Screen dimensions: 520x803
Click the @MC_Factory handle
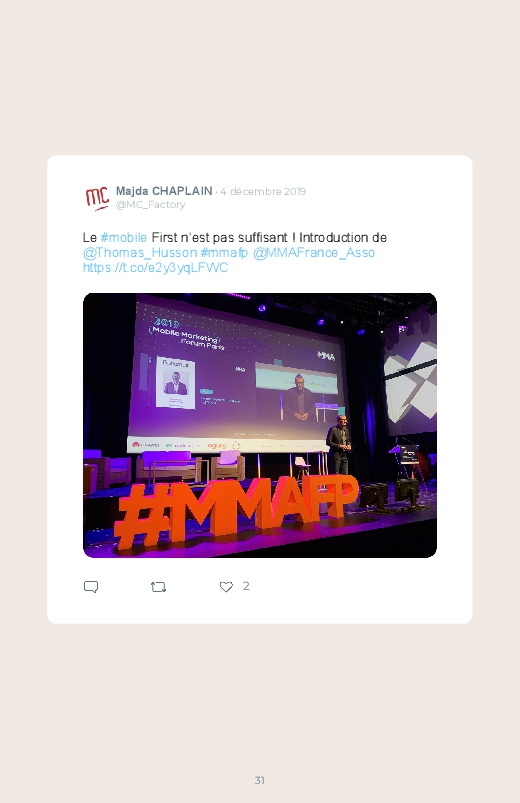point(150,204)
